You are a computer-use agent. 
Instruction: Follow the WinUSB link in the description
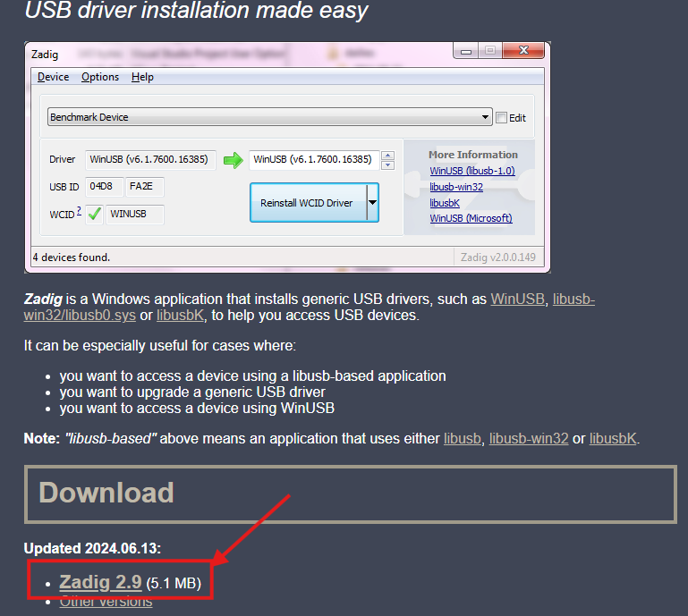click(x=517, y=299)
